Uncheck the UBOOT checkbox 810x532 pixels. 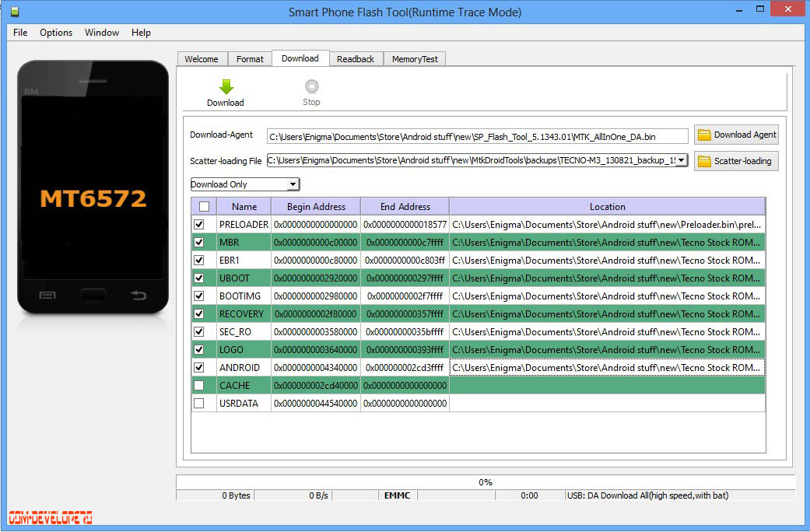tap(199, 278)
